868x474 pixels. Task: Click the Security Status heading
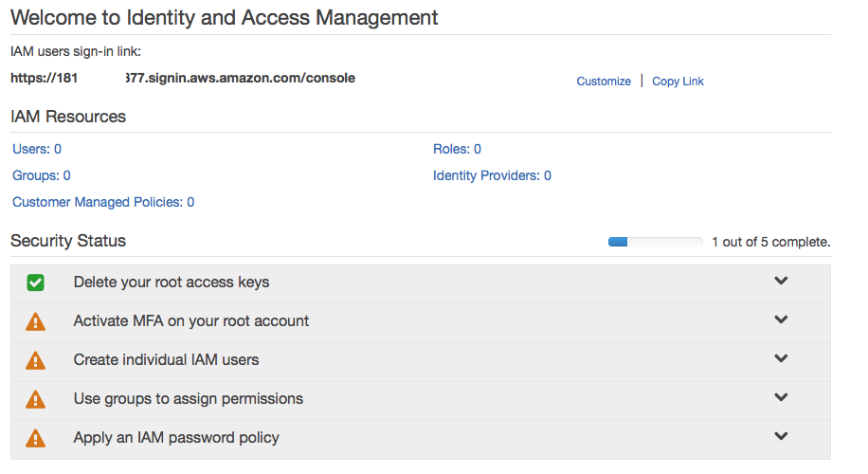point(68,241)
